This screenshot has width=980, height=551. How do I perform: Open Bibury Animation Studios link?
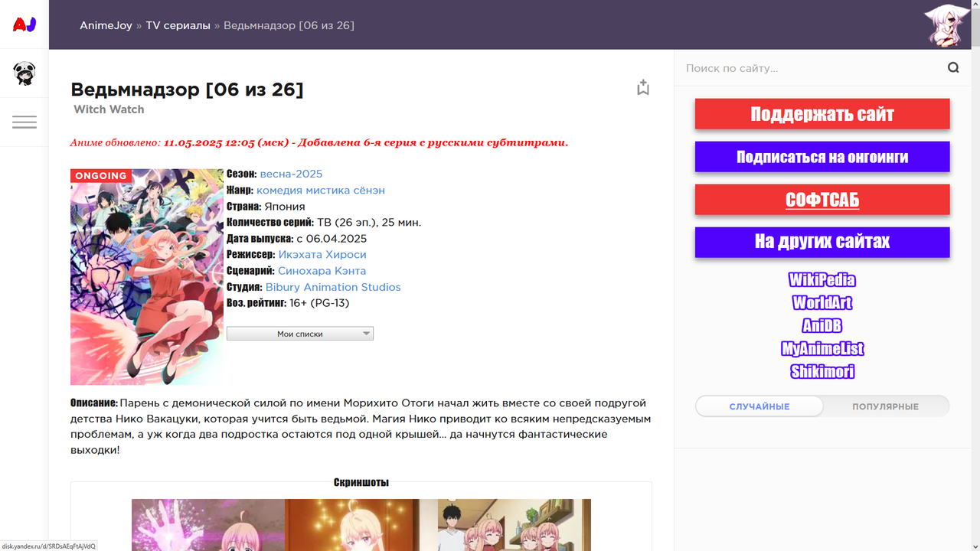point(333,287)
